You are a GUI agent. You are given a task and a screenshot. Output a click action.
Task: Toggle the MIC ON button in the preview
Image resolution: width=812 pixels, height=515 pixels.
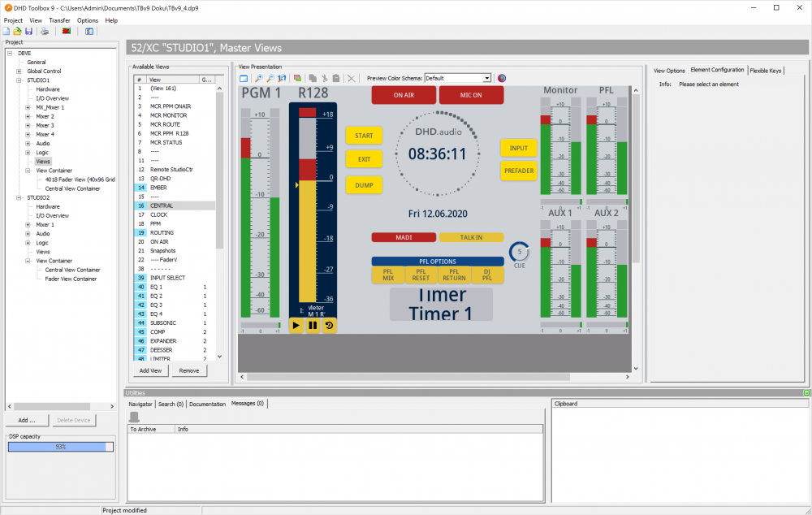[471, 95]
